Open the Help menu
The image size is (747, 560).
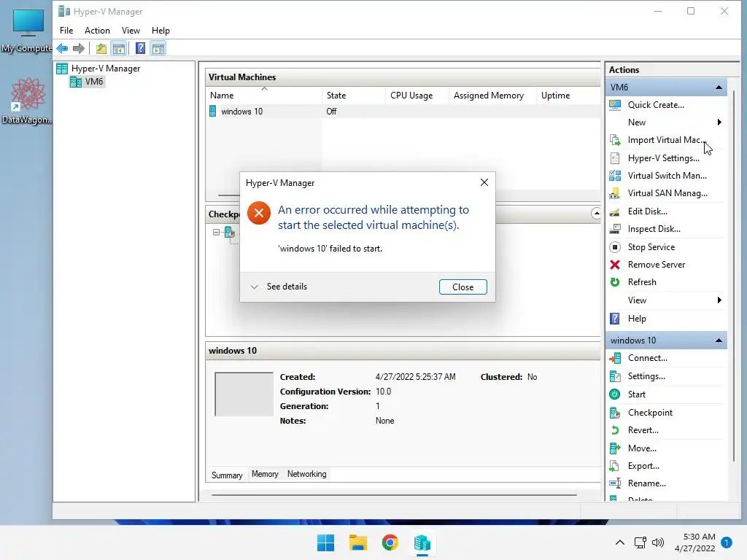click(160, 31)
